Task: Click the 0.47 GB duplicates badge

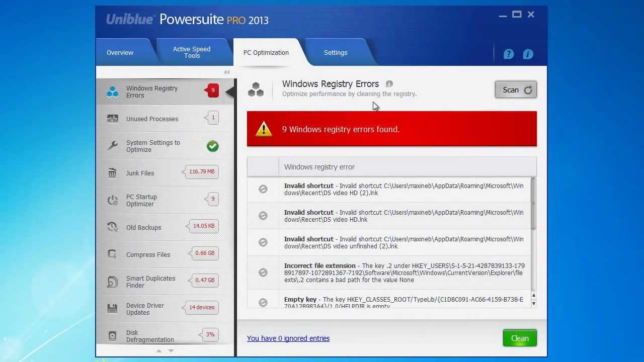Action: click(x=204, y=280)
